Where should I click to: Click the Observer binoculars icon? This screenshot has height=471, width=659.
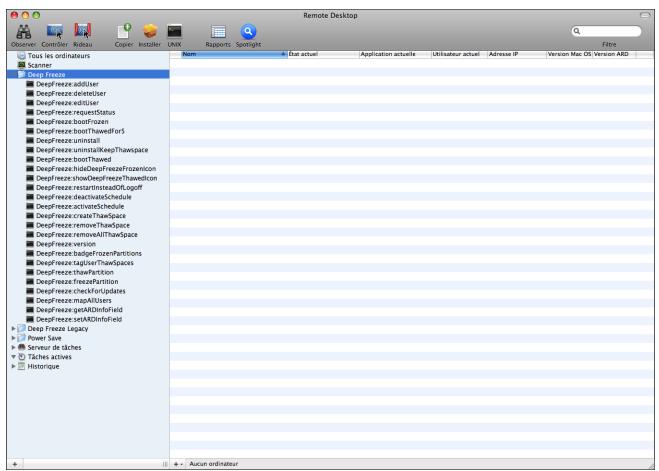24,32
